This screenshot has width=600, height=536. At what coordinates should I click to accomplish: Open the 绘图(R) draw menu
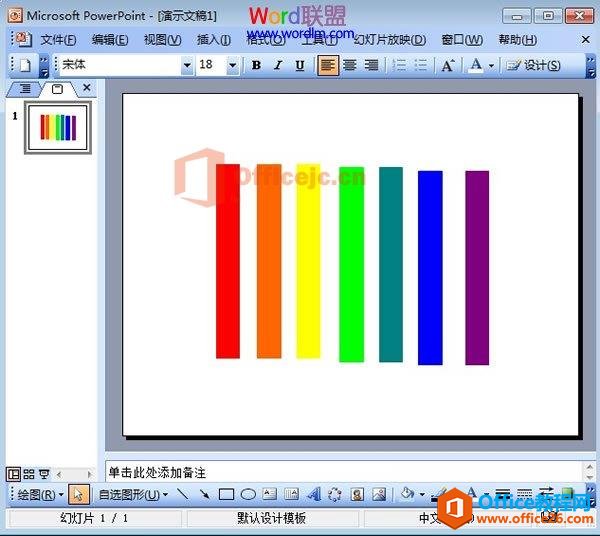(x=40, y=495)
